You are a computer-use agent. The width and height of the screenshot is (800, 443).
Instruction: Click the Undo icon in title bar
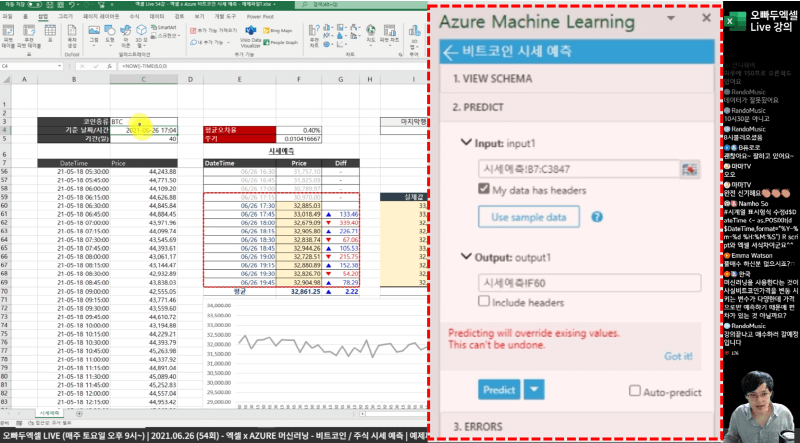(x=72, y=4)
